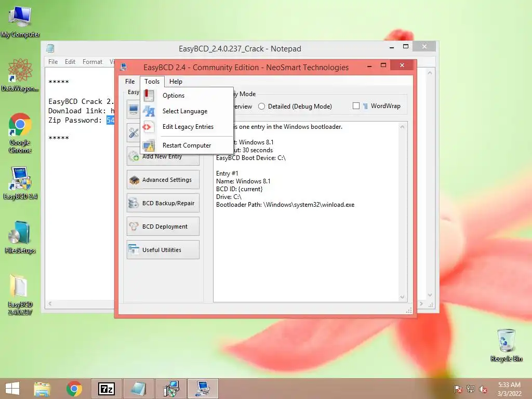
Task: Select the EasyBCD 2.4 desktop shortcut
Action: pyautogui.click(x=20, y=183)
